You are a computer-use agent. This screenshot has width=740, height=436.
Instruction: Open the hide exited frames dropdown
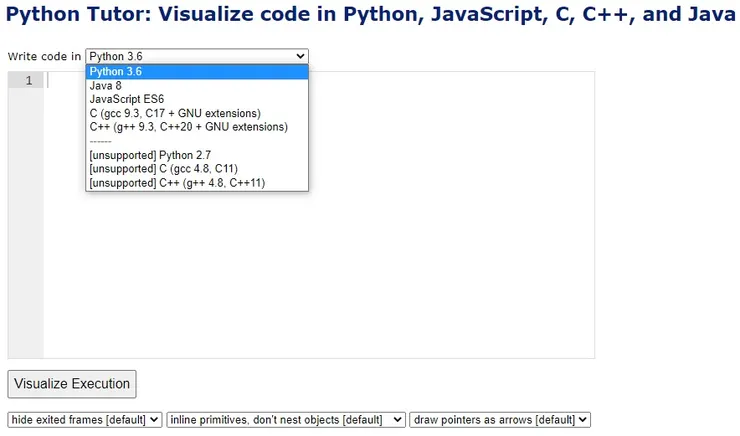point(85,420)
